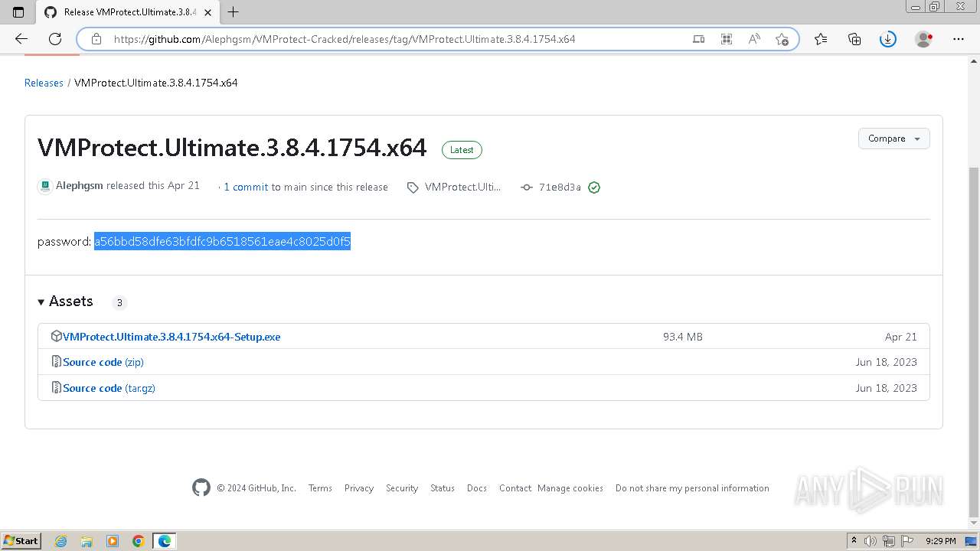Activate Read aloud icon
Screen dimensions: 980x551
pos(754,39)
